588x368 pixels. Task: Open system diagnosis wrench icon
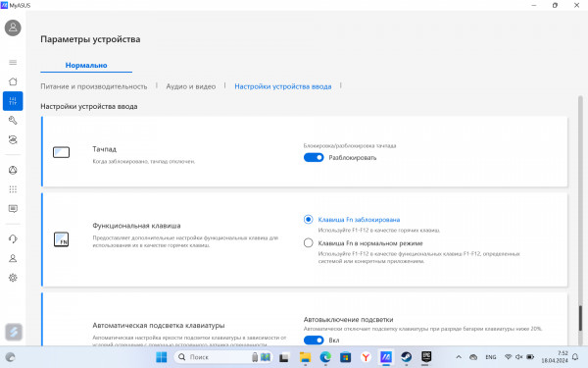click(x=13, y=120)
